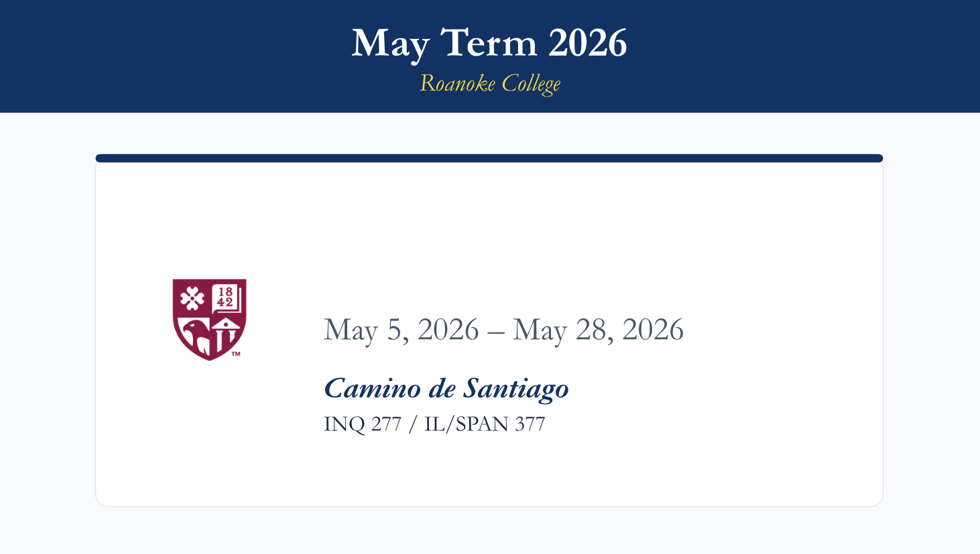Click the yellow "Roanoke College" subtitle
This screenshot has width=980, height=554.
[489, 84]
